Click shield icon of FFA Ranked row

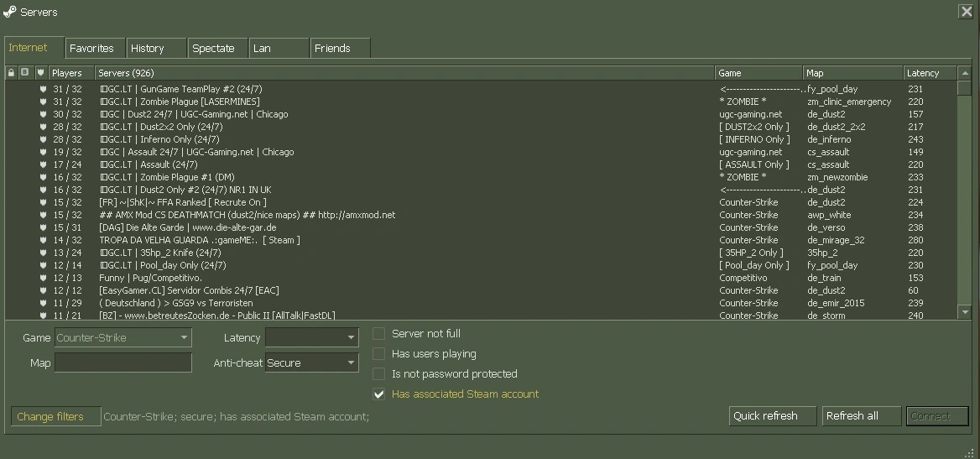(x=43, y=202)
